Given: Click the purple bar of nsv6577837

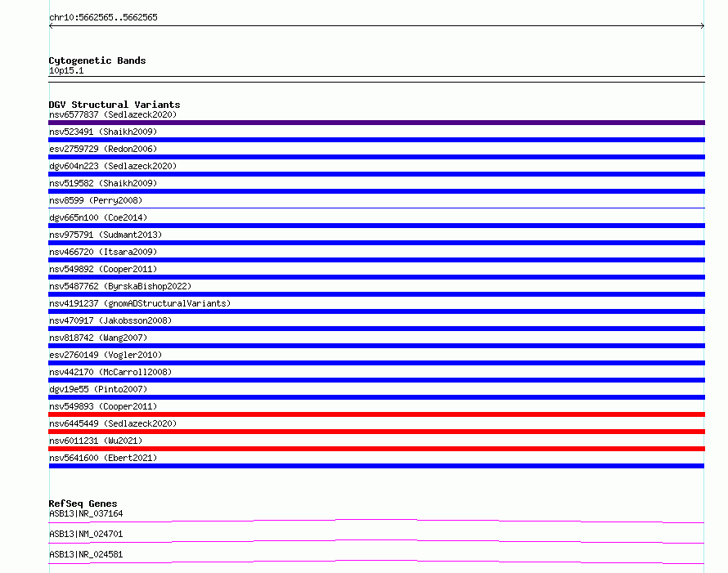Looking at the screenshot, I should click(376, 123).
